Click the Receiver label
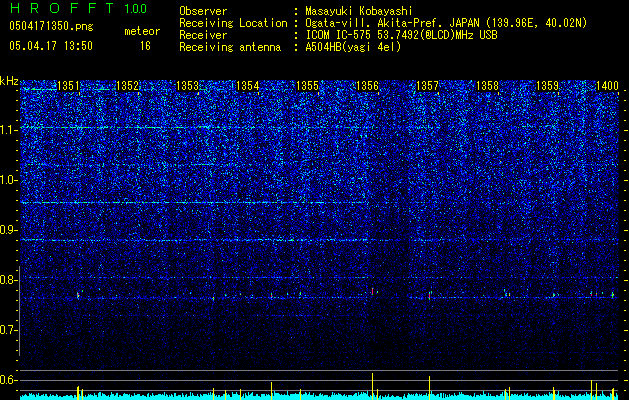Screen dimensions: 629x400 203,35
